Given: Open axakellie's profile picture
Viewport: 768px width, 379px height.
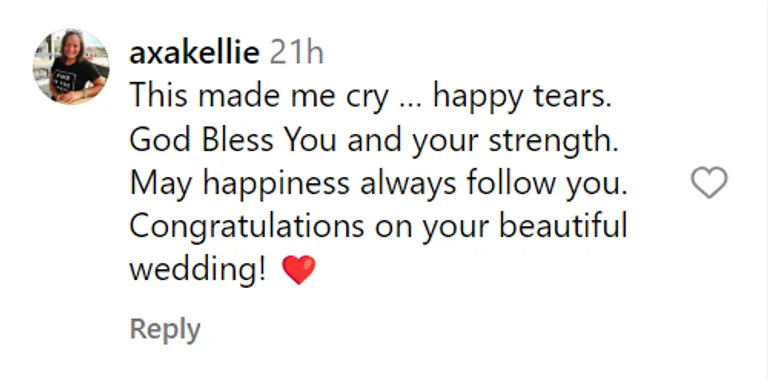Looking at the screenshot, I should point(71,67).
